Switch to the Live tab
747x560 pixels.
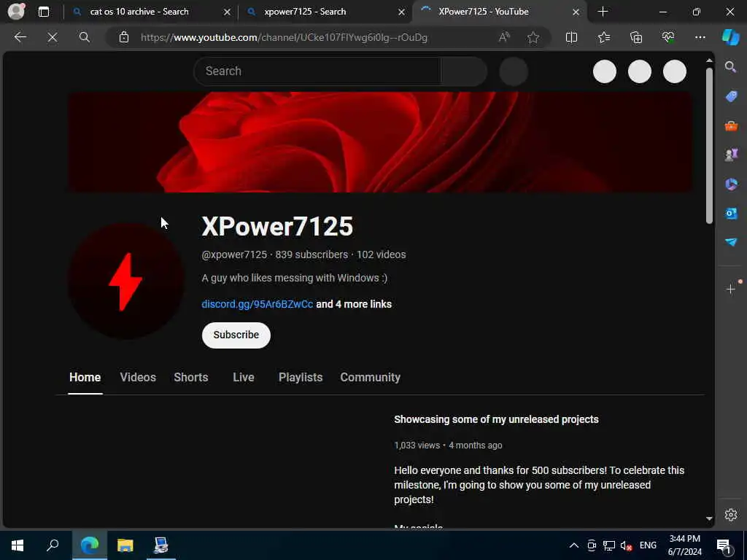(x=244, y=378)
